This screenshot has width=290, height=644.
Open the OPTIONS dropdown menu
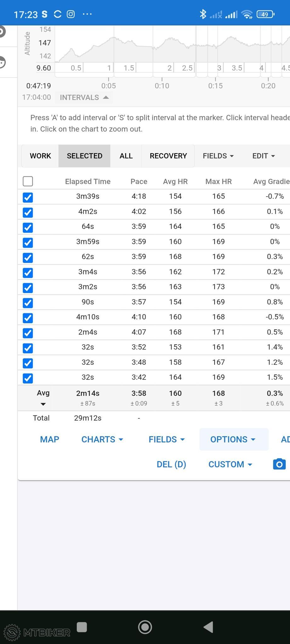233,439
